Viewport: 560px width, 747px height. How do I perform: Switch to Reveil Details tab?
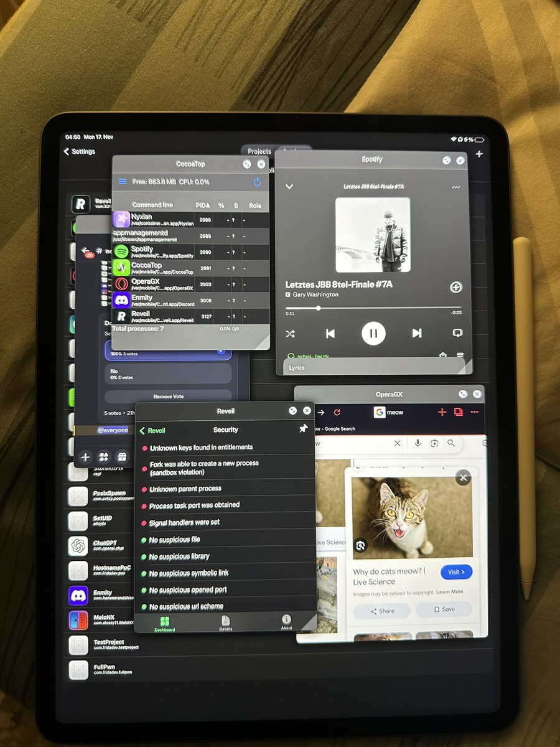(225, 622)
